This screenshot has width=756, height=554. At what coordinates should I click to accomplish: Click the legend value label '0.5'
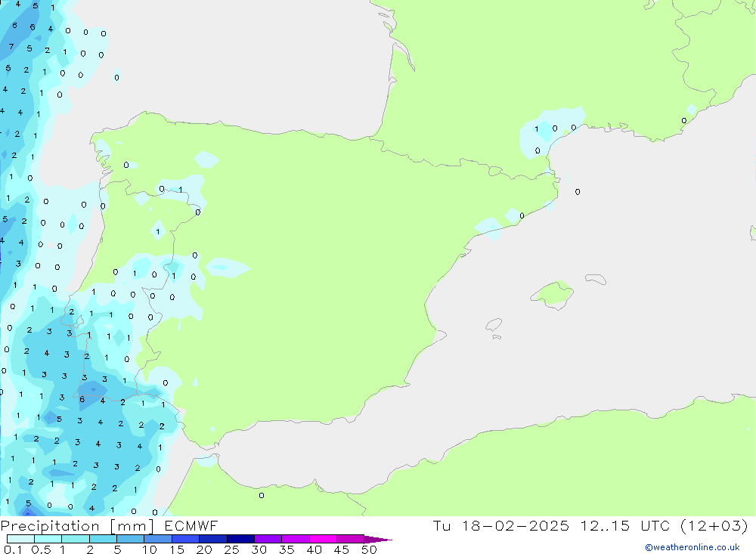pyautogui.click(x=41, y=549)
